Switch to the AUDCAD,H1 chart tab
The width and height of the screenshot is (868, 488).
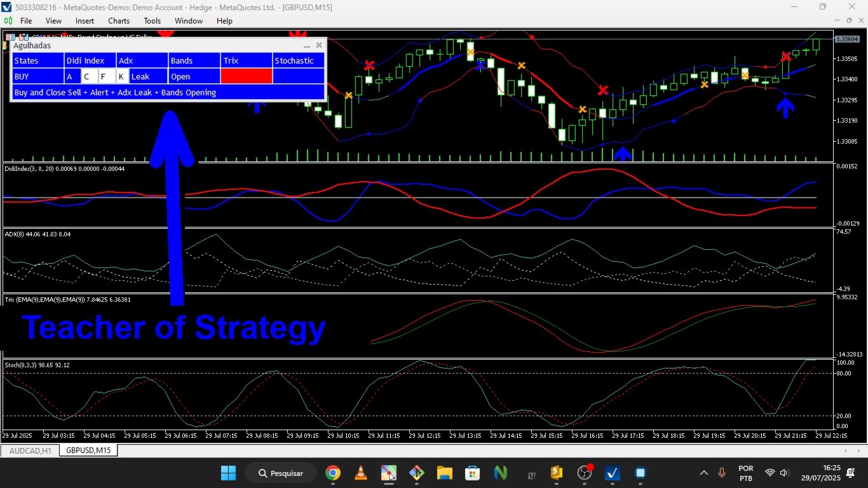[x=31, y=451]
